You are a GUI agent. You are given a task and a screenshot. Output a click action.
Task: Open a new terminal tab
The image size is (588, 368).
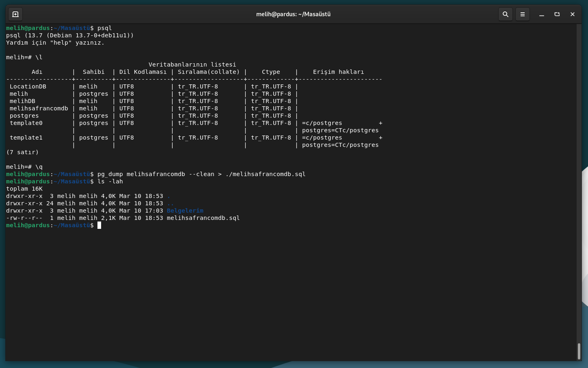[15, 14]
